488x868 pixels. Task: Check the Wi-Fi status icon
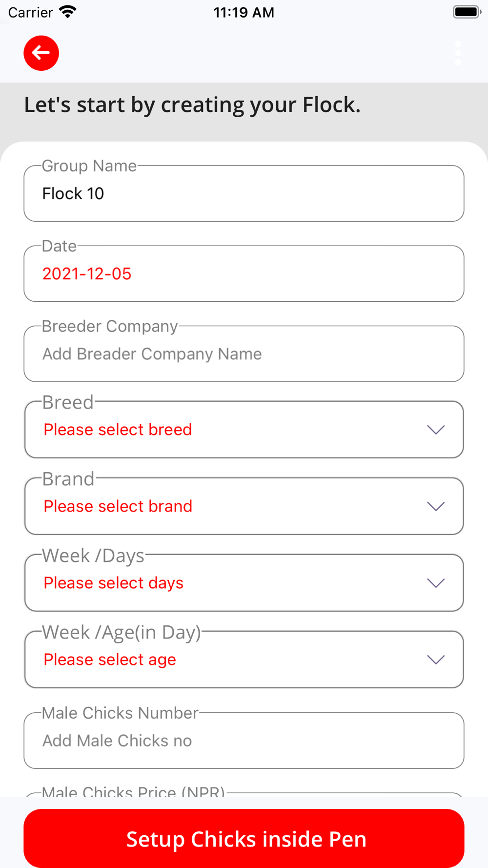click(68, 12)
